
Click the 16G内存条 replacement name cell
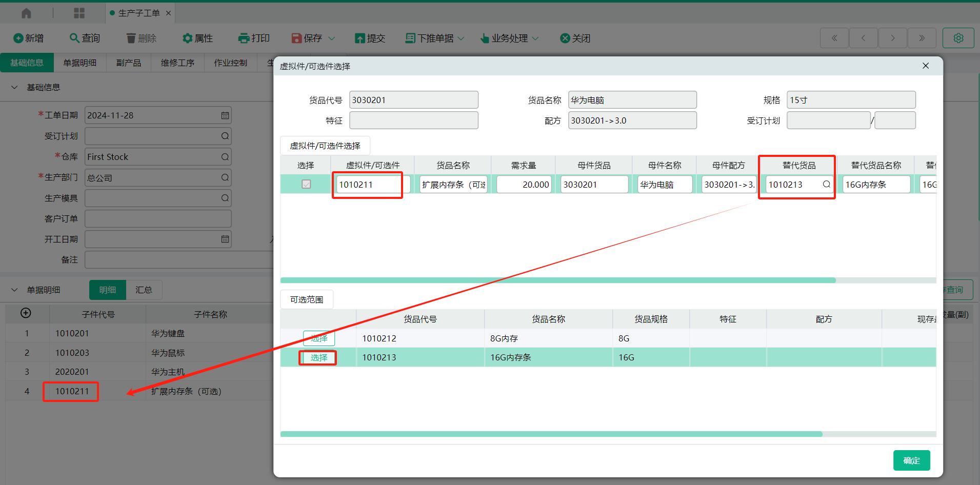(x=876, y=184)
